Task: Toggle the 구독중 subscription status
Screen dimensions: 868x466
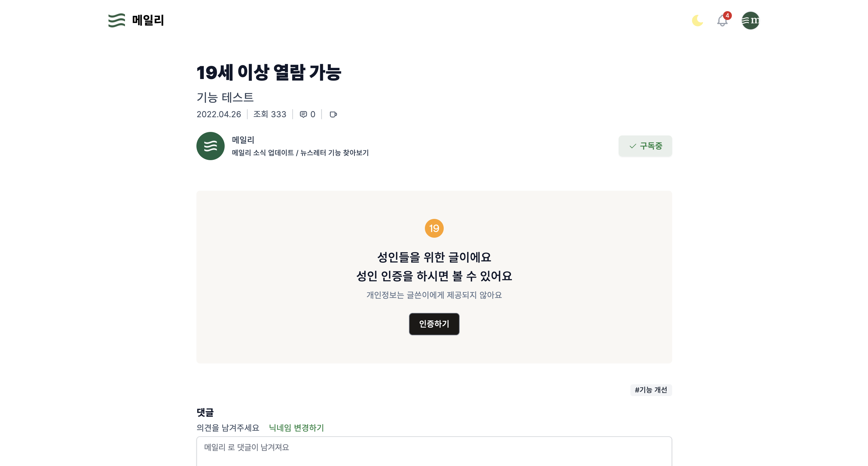Action: (645, 146)
